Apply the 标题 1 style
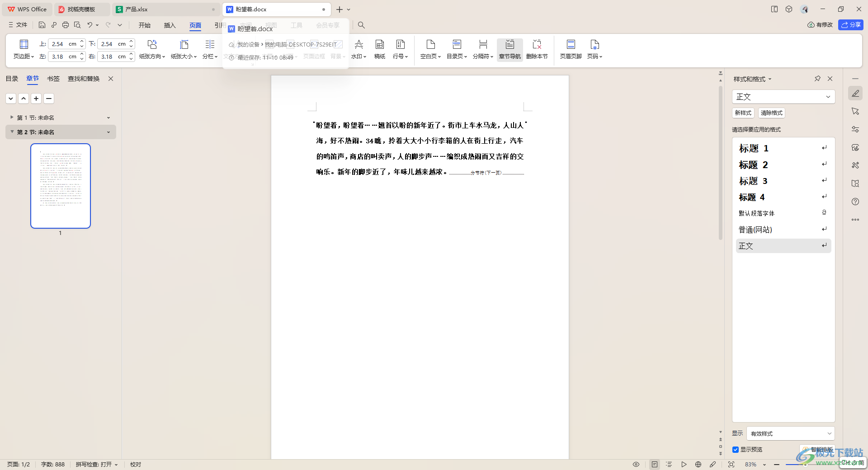This screenshot has width=868, height=470. click(x=783, y=148)
